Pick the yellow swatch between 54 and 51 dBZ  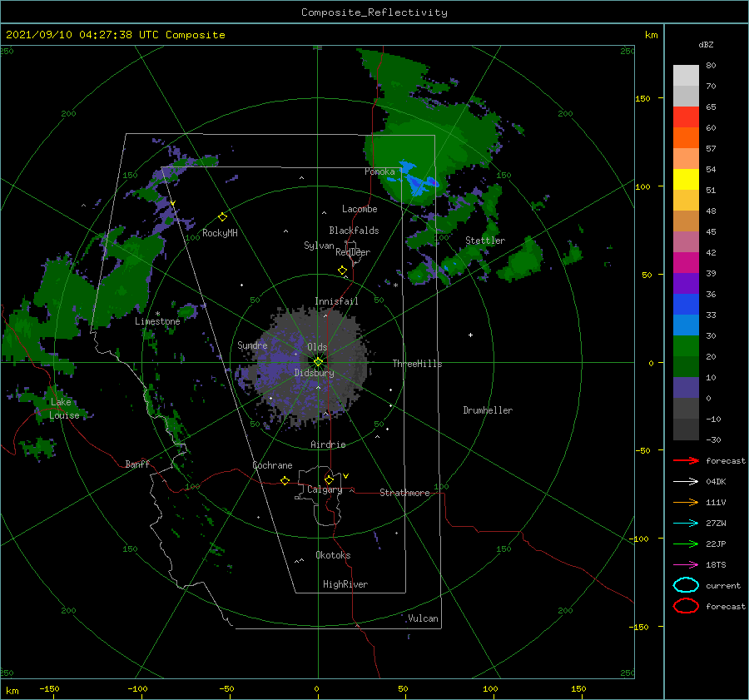[x=686, y=180]
